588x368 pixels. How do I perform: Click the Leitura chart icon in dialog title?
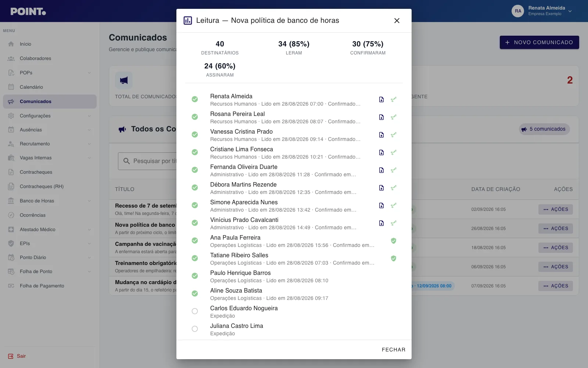(188, 21)
